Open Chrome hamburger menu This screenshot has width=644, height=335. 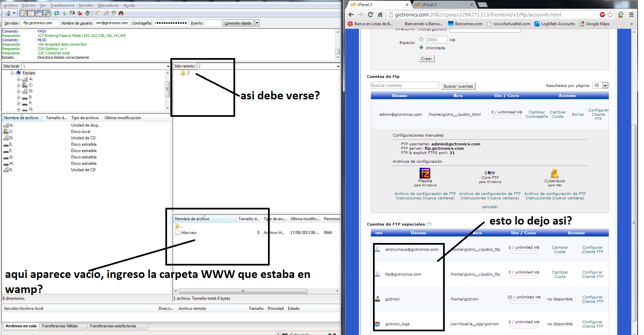click(631, 14)
